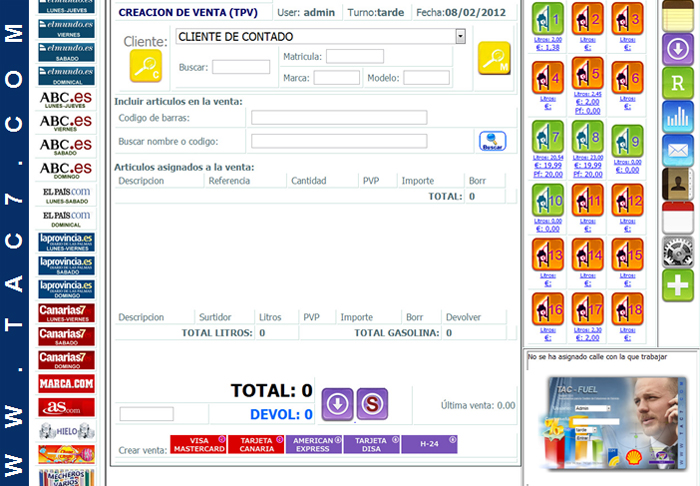Select fuel pump number 3
Image resolution: width=700 pixels, height=486 pixels.
(x=627, y=19)
